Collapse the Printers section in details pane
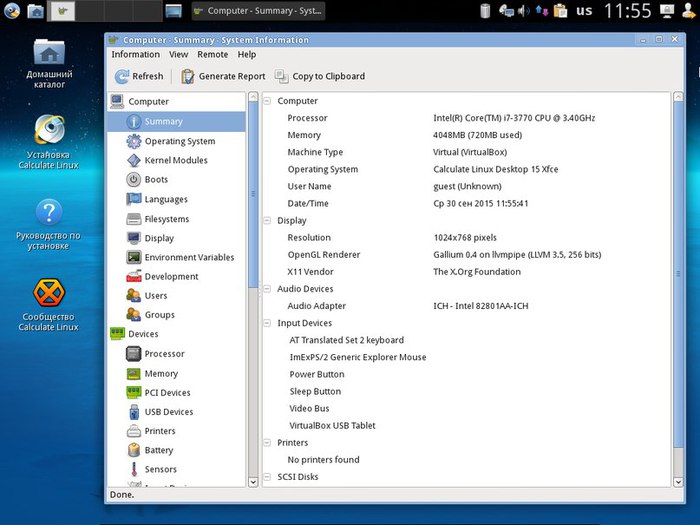 pyautogui.click(x=267, y=443)
